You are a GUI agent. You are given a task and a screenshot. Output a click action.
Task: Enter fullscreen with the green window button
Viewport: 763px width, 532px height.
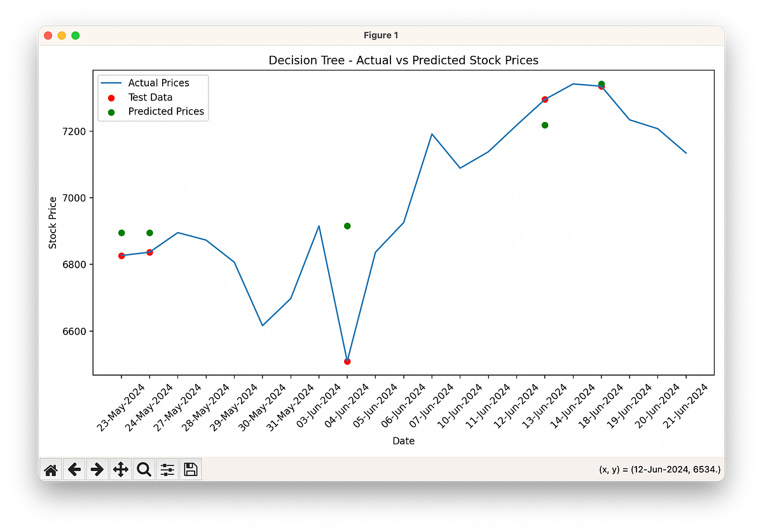click(x=75, y=36)
